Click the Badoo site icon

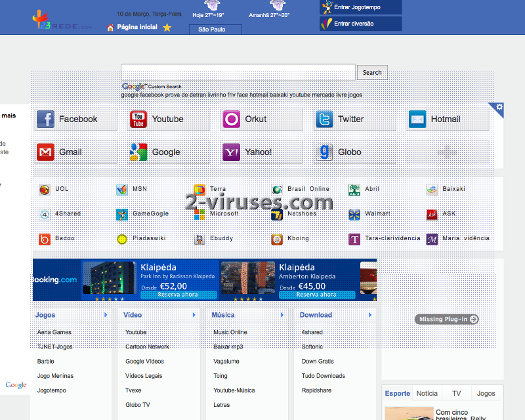click(45, 239)
